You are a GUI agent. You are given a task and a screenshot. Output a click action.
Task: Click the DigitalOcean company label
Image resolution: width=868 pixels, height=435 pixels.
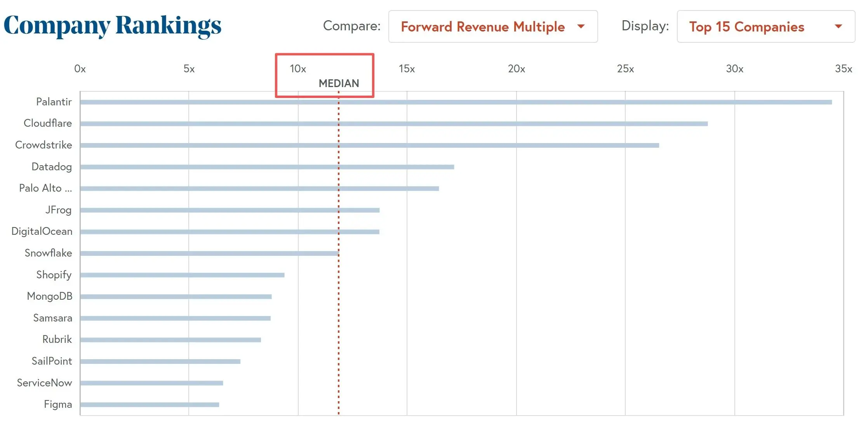coord(42,231)
